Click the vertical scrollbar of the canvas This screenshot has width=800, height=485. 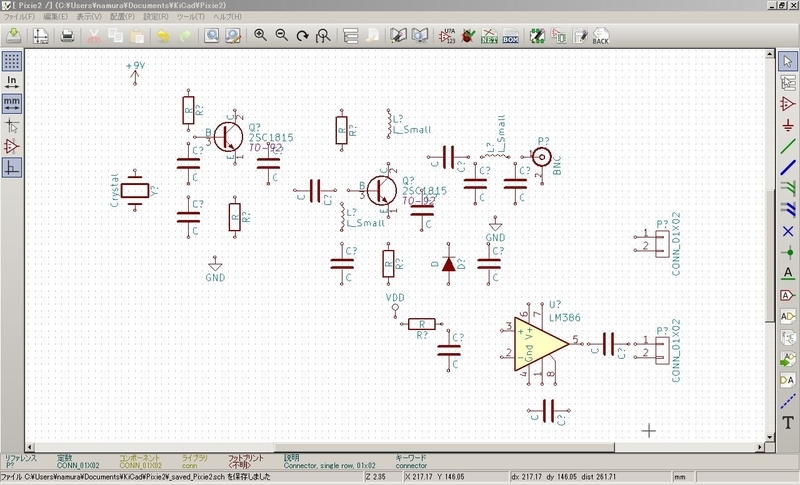pyautogui.click(x=768, y=250)
